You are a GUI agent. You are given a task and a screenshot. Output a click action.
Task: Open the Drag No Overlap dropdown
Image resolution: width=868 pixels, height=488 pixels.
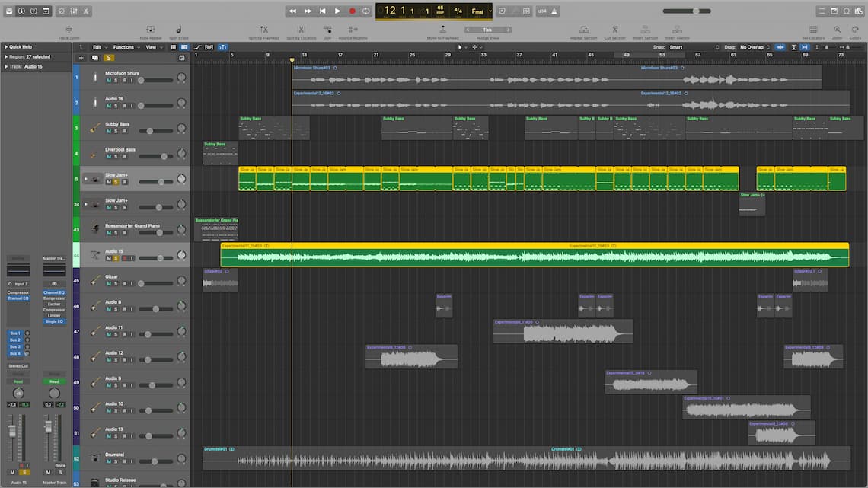coord(755,48)
